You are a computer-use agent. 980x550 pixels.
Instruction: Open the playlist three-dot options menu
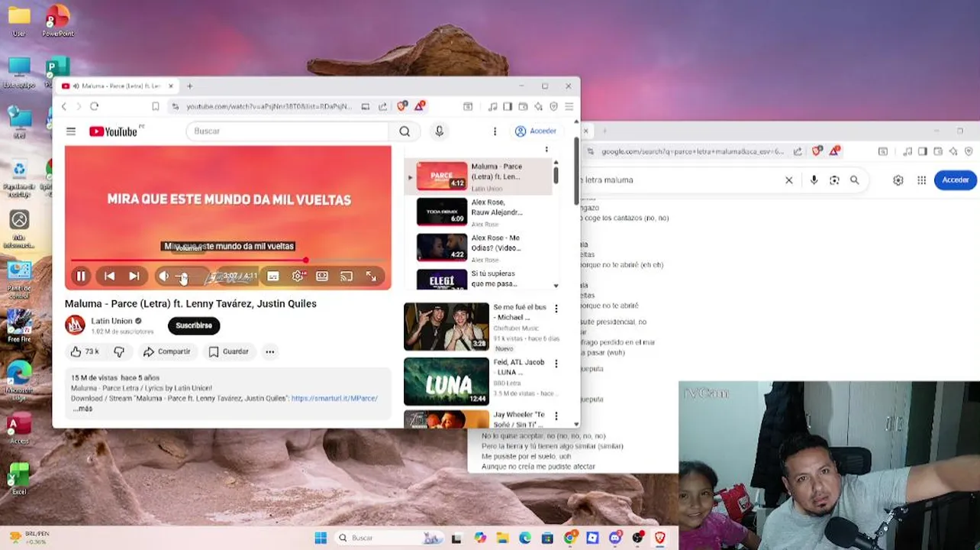click(x=546, y=150)
